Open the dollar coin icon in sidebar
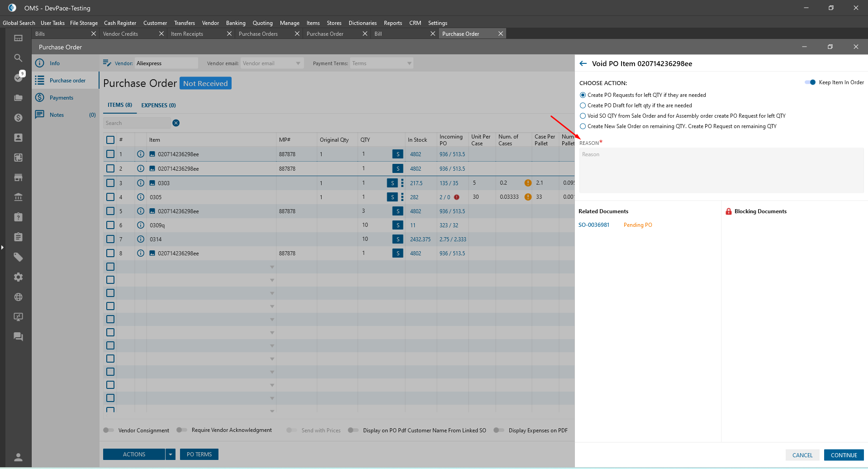868x469 pixels. click(x=18, y=118)
